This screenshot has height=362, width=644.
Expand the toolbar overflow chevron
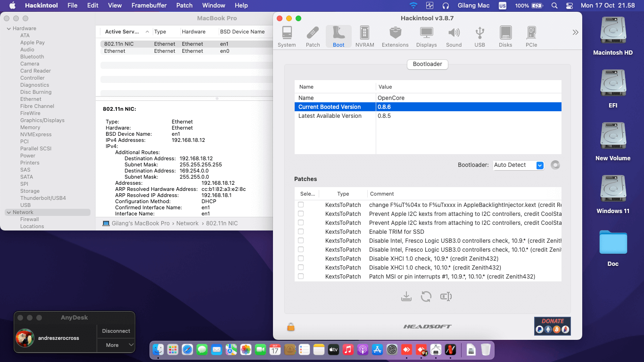575,33
